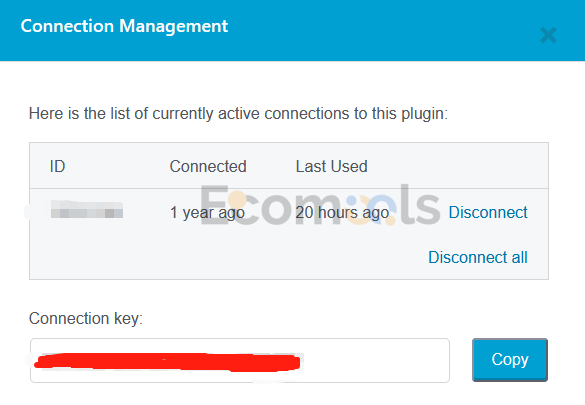The width and height of the screenshot is (585, 405).
Task: Click the 'Connection key:' label
Action: [x=86, y=318]
